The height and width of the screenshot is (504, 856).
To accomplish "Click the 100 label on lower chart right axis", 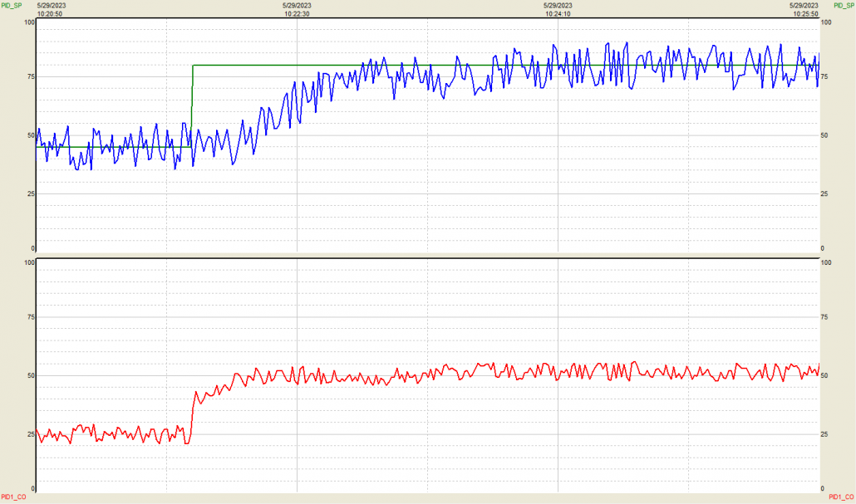I will coord(827,262).
